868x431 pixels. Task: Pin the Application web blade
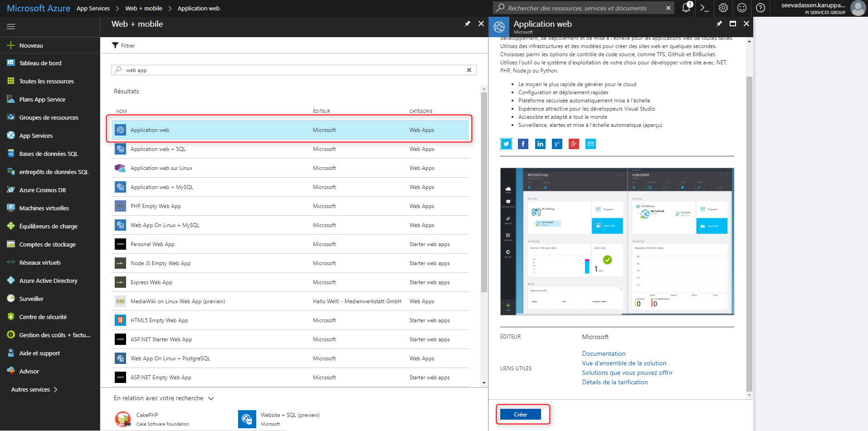(719, 24)
